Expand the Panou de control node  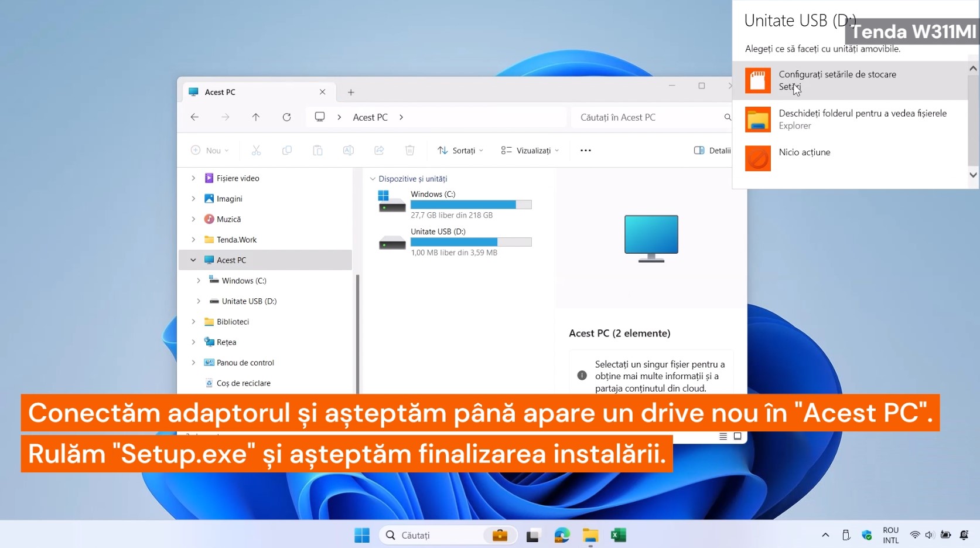[193, 363]
